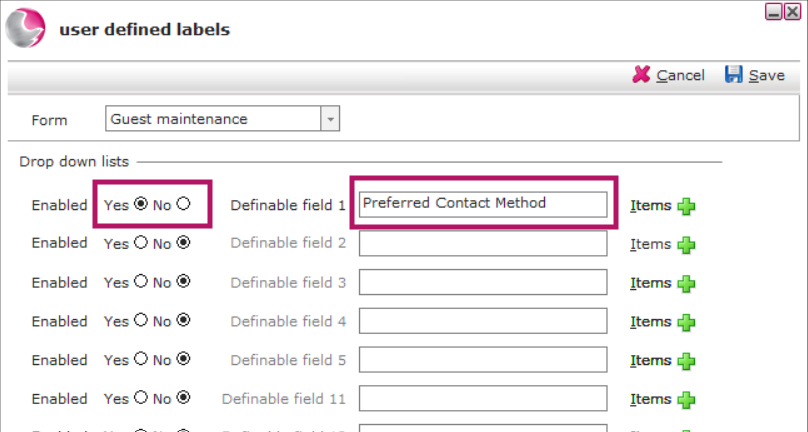The width and height of the screenshot is (808, 432).
Task: Click the blue floppy disk Save icon
Action: click(x=733, y=75)
